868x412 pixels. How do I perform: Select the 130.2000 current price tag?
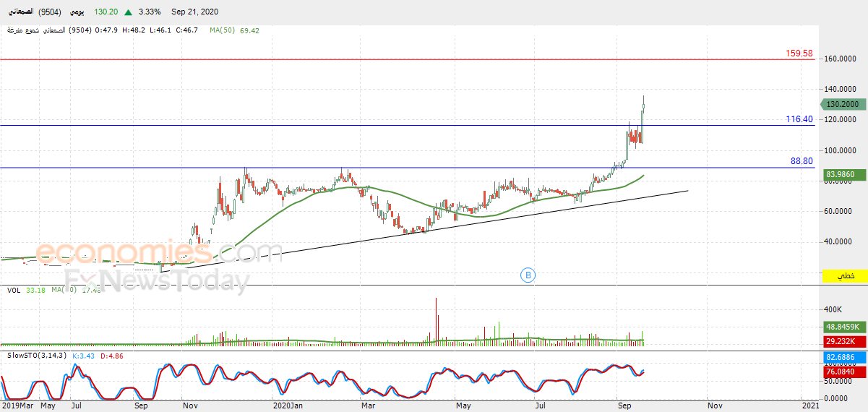[x=843, y=104]
